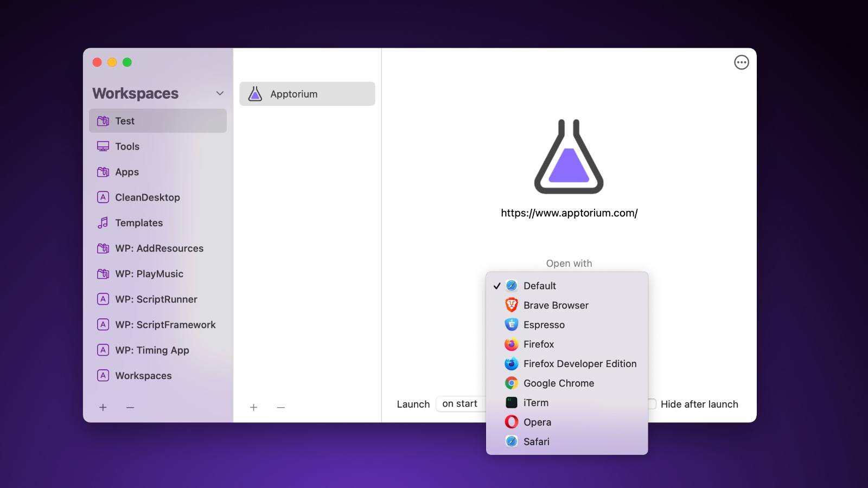Click the Hide after launch label
Image resolution: width=868 pixels, height=488 pixels.
[699, 404]
